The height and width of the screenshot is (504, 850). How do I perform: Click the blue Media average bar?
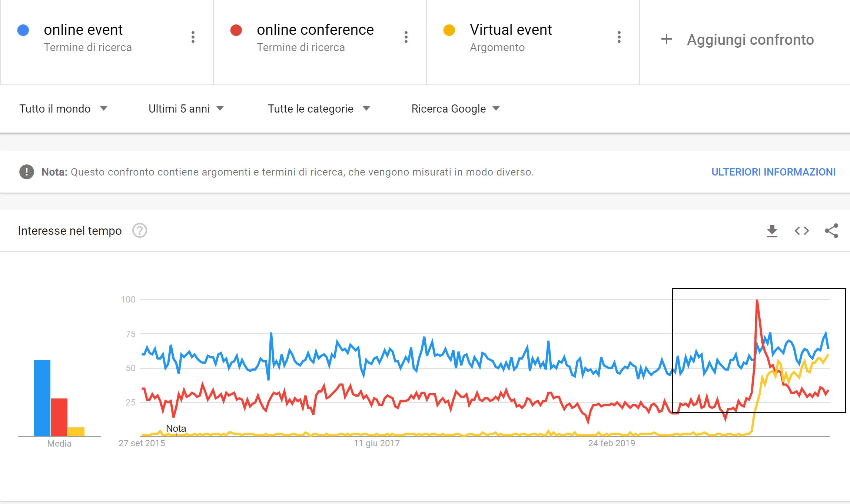[x=42, y=398]
